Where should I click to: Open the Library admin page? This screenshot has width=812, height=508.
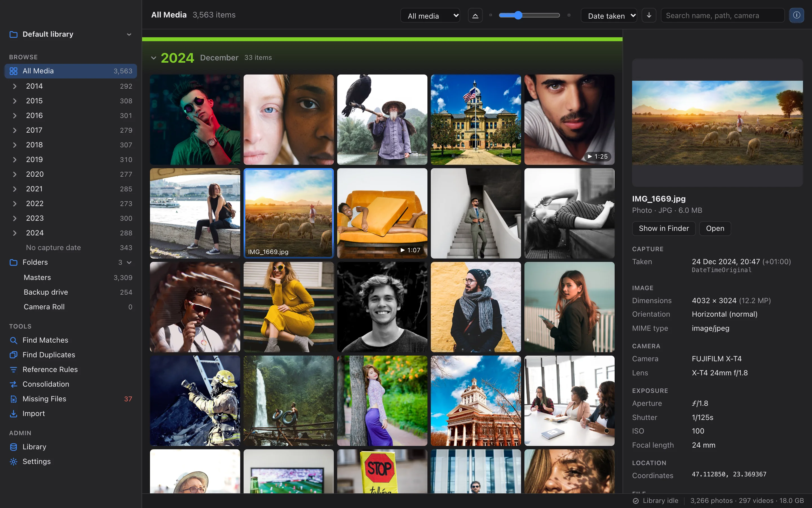tap(71, 447)
